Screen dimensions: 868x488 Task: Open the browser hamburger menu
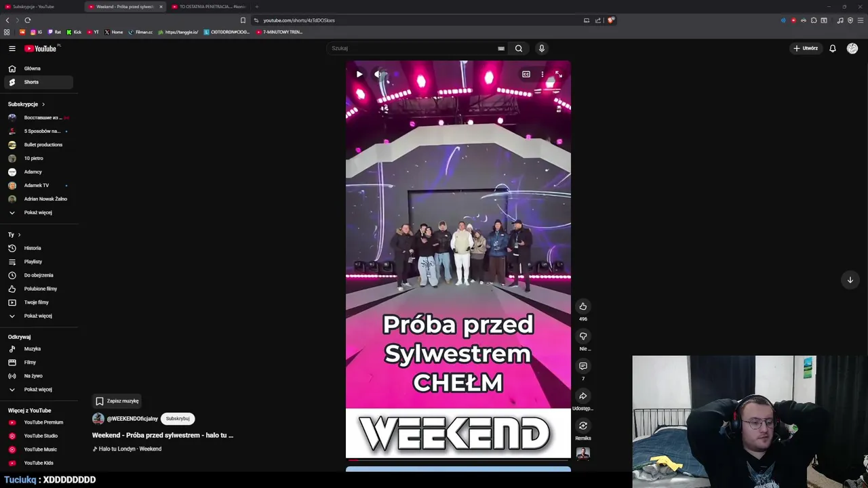pos(861,20)
